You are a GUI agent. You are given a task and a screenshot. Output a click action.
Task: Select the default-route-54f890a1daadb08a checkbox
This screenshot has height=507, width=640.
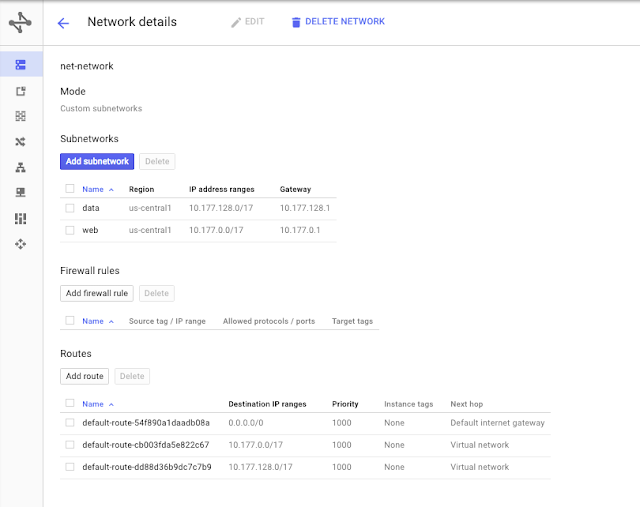pos(70,422)
